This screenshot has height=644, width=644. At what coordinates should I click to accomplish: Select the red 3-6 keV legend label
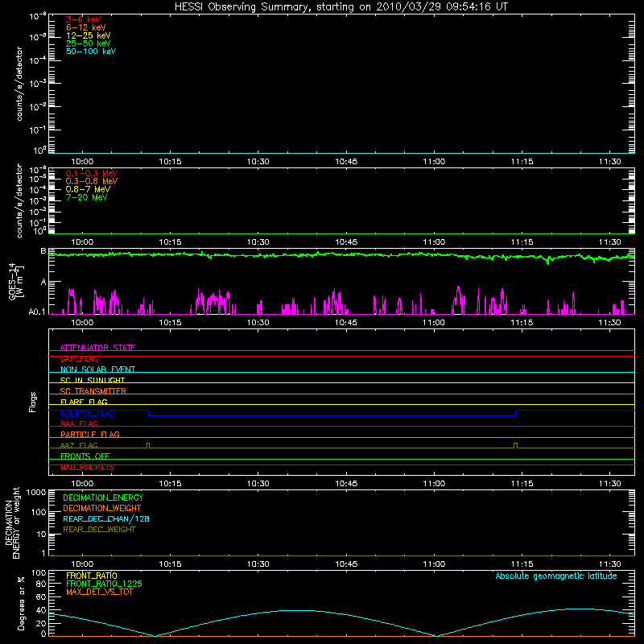point(83,19)
